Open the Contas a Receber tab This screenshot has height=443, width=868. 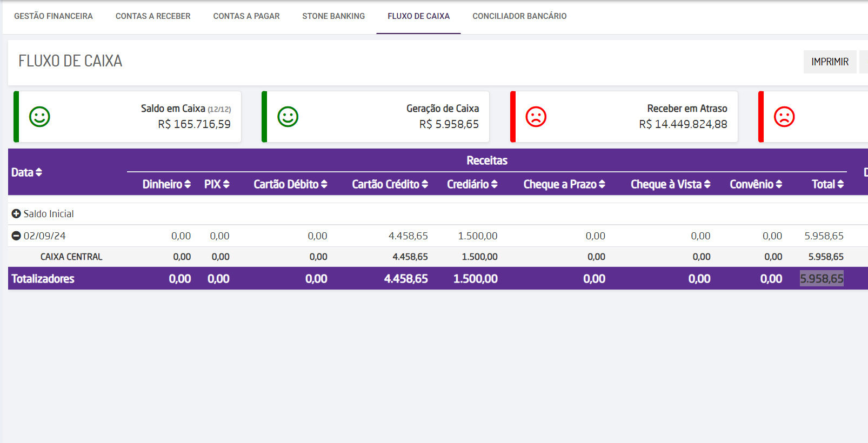[153, 16]
